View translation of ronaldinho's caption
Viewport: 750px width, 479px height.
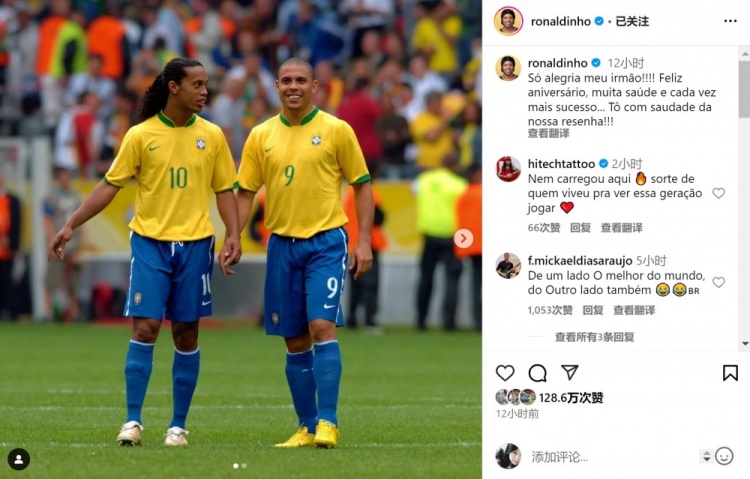(x=548, y=134)
